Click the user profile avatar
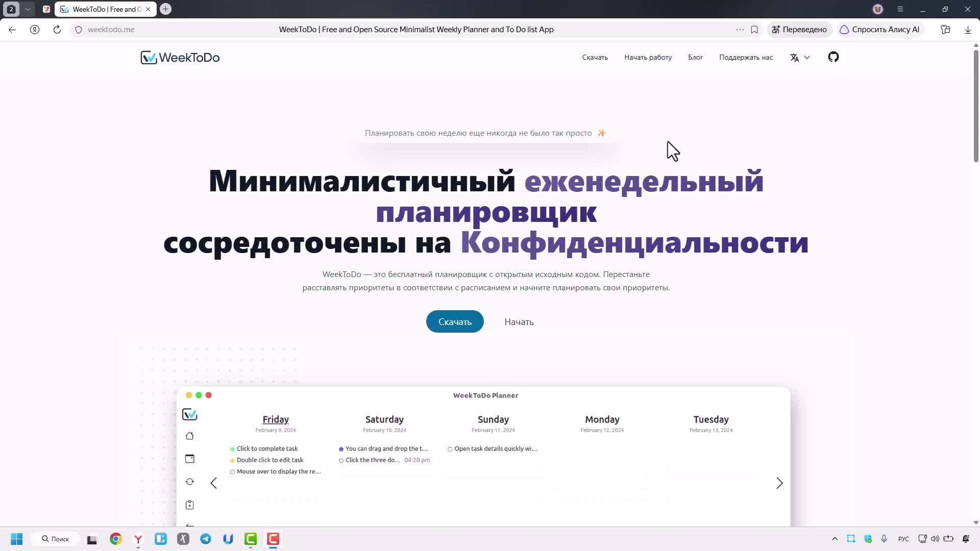 coord(878,9)
